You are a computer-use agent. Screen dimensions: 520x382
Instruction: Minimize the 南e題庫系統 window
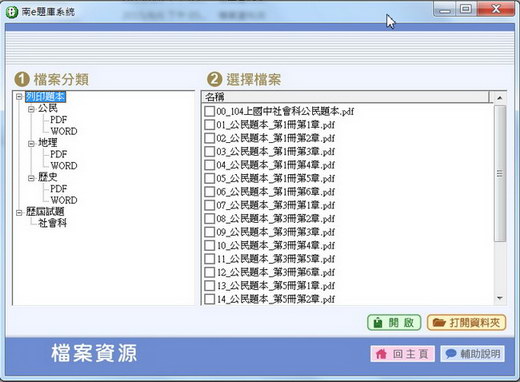(x=445, y=10)
